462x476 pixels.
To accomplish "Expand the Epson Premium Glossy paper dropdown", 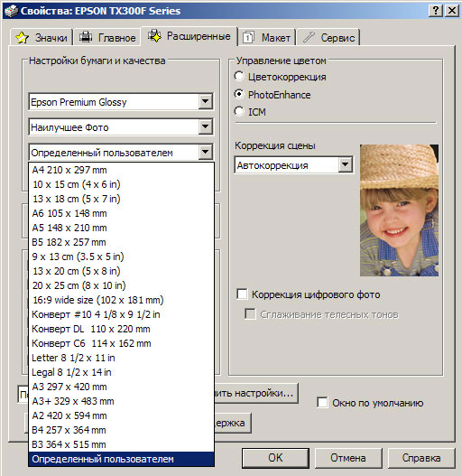I will pos(206,101).
